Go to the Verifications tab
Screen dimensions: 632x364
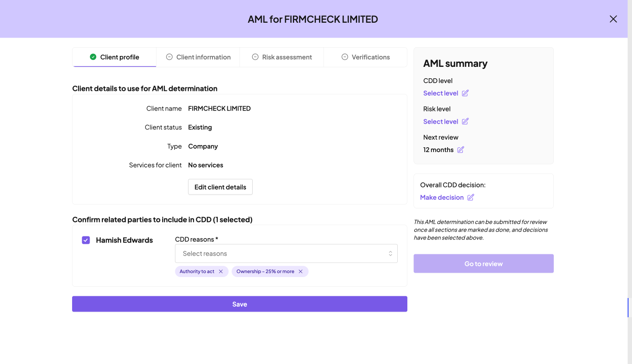(365, 57)
